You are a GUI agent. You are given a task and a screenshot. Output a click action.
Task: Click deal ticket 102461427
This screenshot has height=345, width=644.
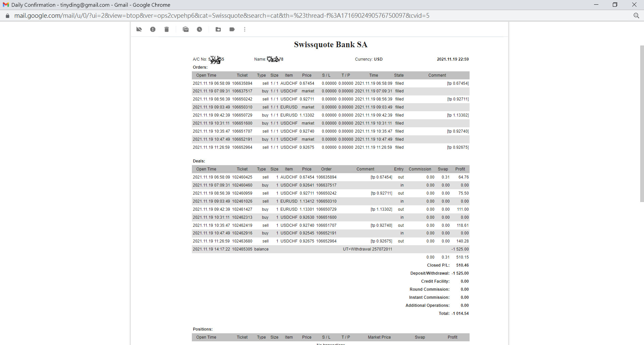click(x=242, y=209)
